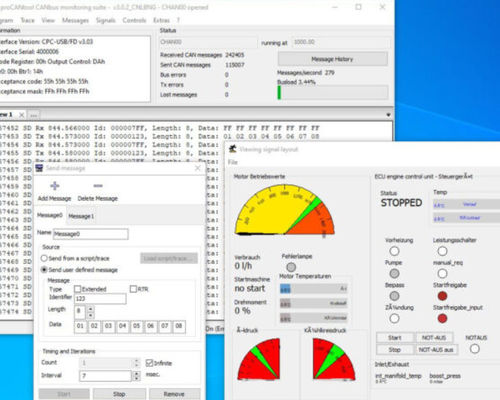500x400 pixels.
Task: Close the View 1 tab with its X
Action: (21, 115)
